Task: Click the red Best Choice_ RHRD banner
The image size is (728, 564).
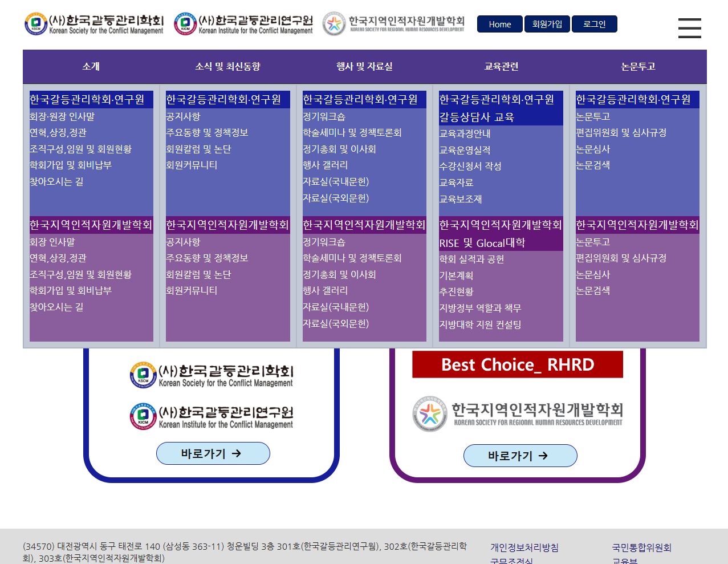Action: (518, 364)
